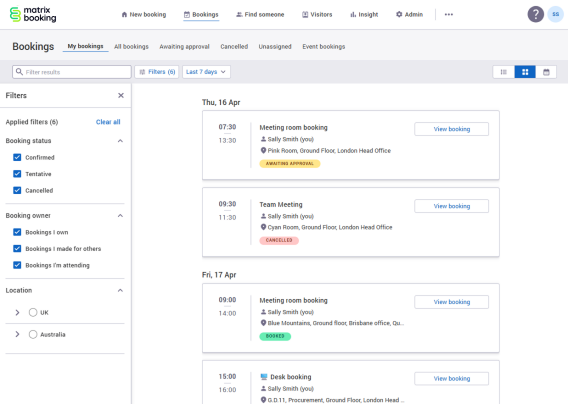Close the Filters panel
Viewport: 568px width, 405px height.
point(121,95)
